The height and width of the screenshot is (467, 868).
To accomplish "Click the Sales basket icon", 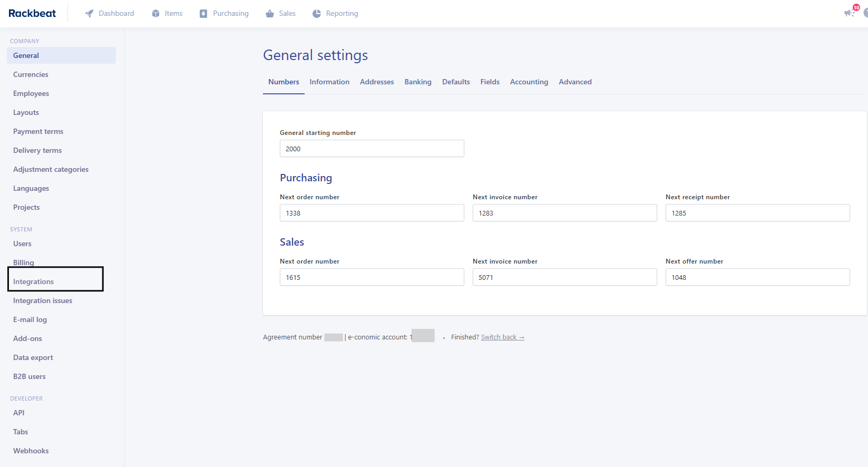I will pyautogui.click(x=270, y=14).
